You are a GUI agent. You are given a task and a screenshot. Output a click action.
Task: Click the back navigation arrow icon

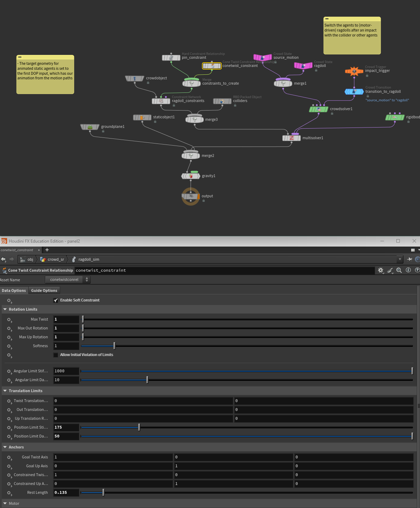4,259
